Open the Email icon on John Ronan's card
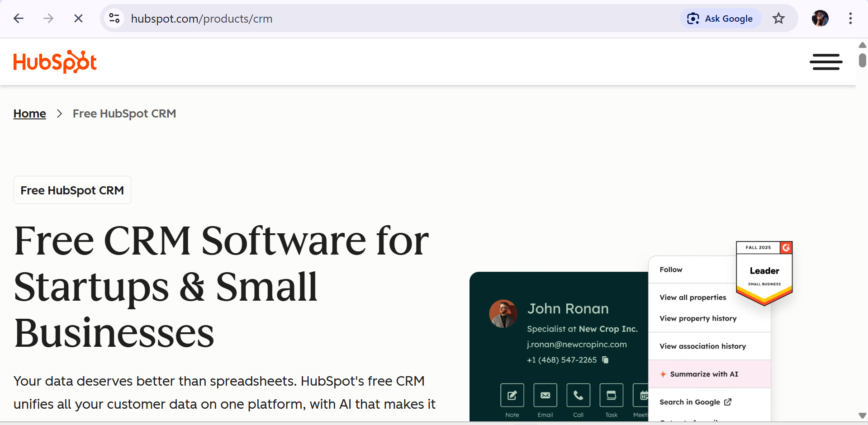 coord(545,395)
